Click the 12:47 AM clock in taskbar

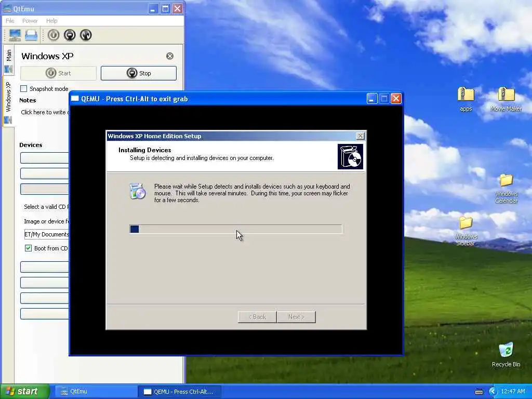tap(513, 392)
